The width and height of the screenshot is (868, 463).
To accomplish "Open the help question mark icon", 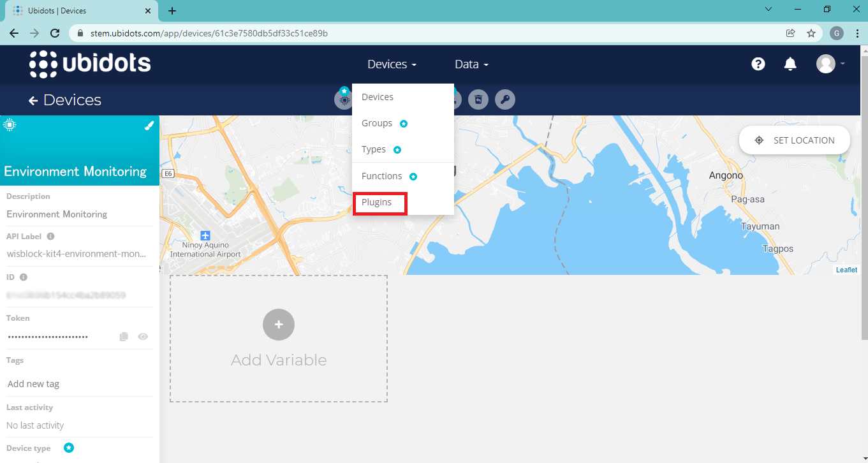I will (758, 64).
